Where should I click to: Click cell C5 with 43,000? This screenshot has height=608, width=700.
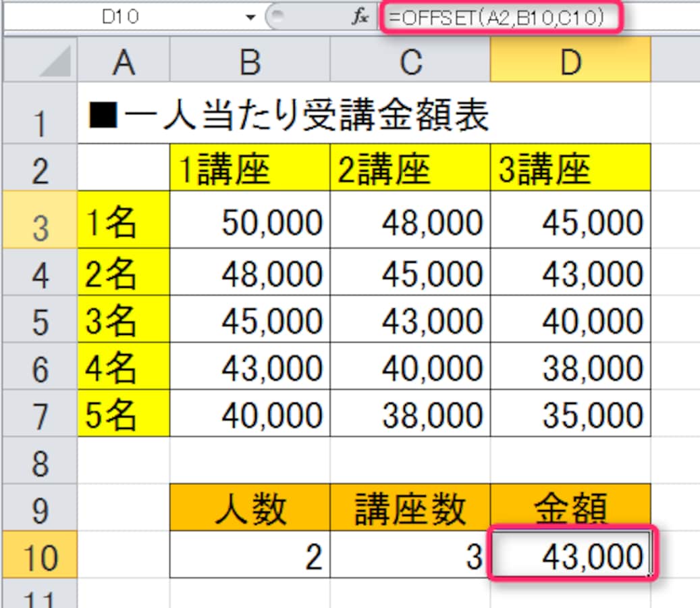410,319
